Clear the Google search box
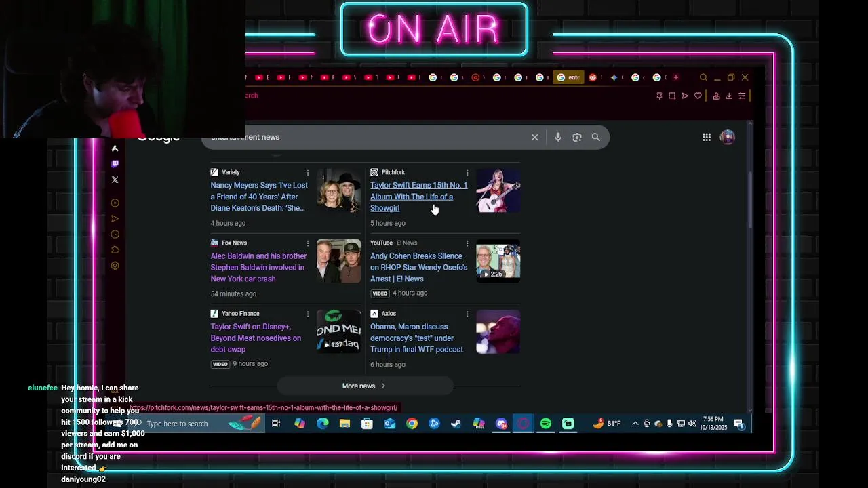 534,137
